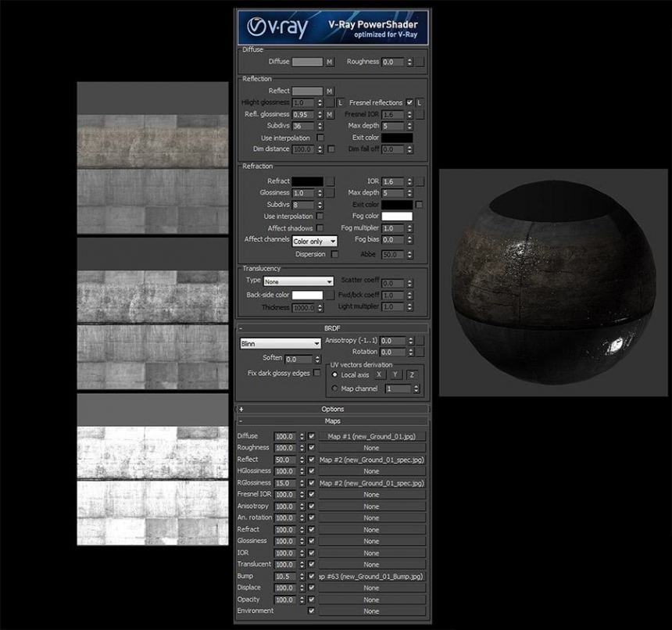Click the Reflect map amount field
This screenshot has height=630, width=672.
coord(285,460)
